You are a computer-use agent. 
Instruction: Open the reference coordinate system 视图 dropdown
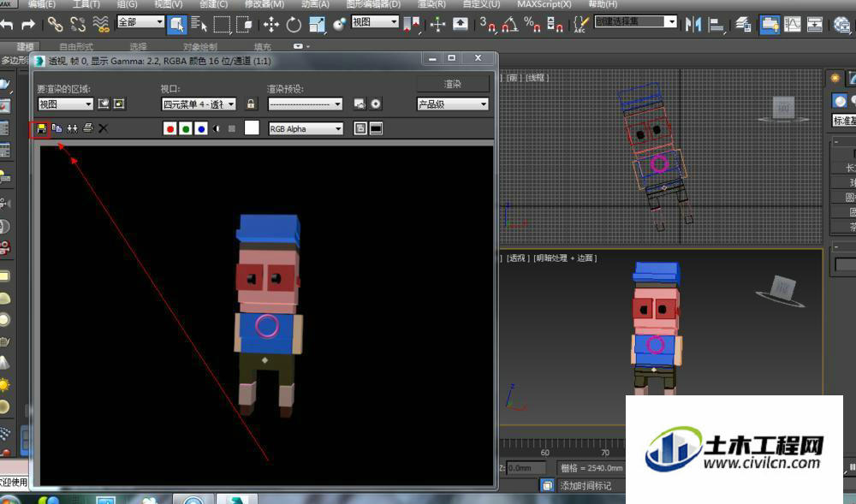(375, 21)
